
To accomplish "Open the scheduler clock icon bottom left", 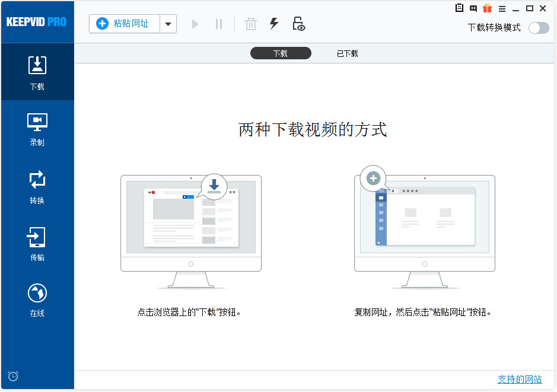I will (12, 376).
